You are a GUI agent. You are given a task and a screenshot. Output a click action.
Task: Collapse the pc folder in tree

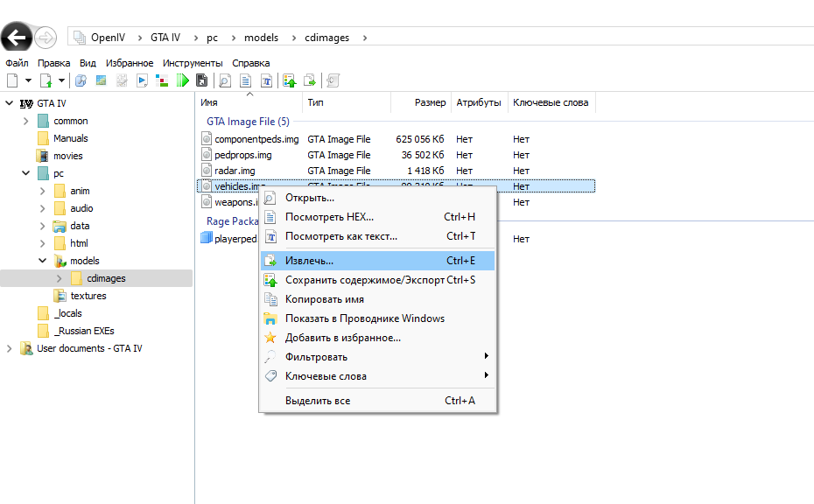point(26,173)
